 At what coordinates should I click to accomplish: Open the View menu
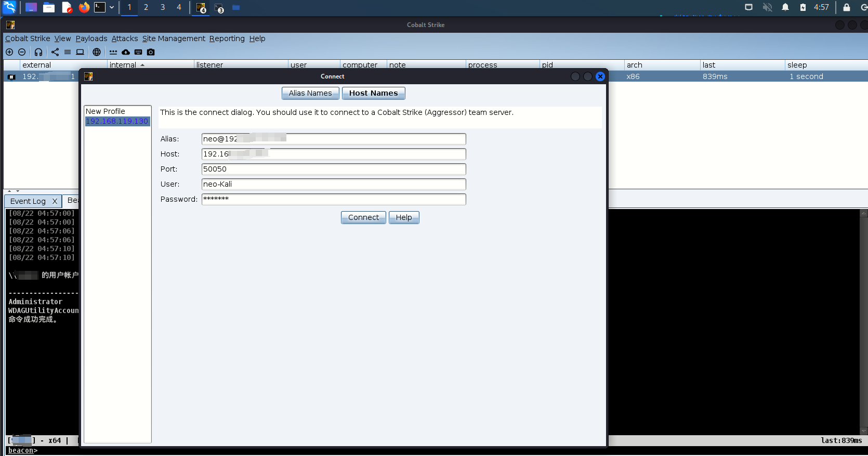[x=62, y=38]
